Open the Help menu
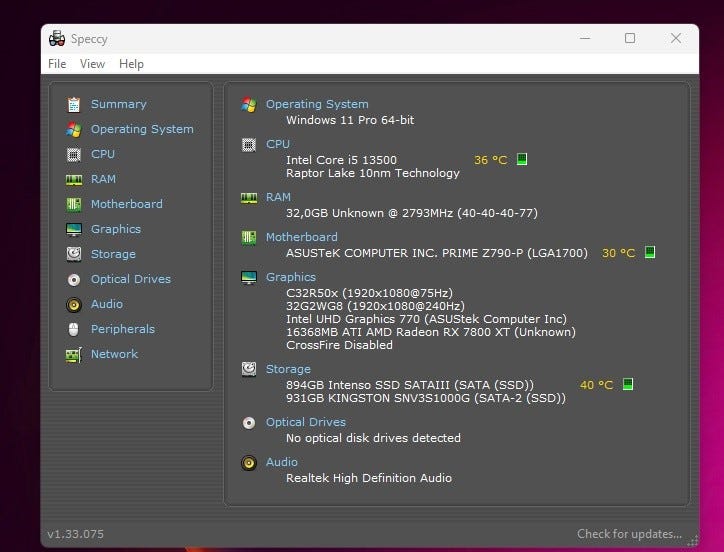The image size is (724, 552). (x=131, y=64)
